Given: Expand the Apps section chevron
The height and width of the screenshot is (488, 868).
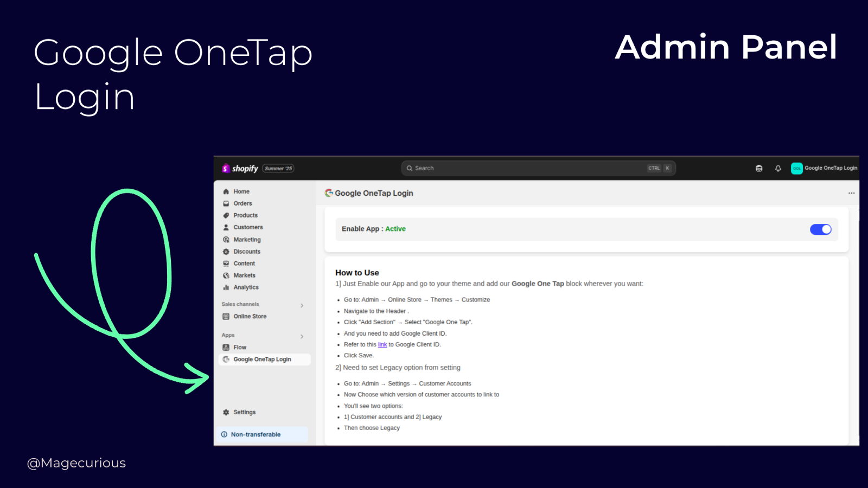Looking at the screenshot, I should (302, 336).
